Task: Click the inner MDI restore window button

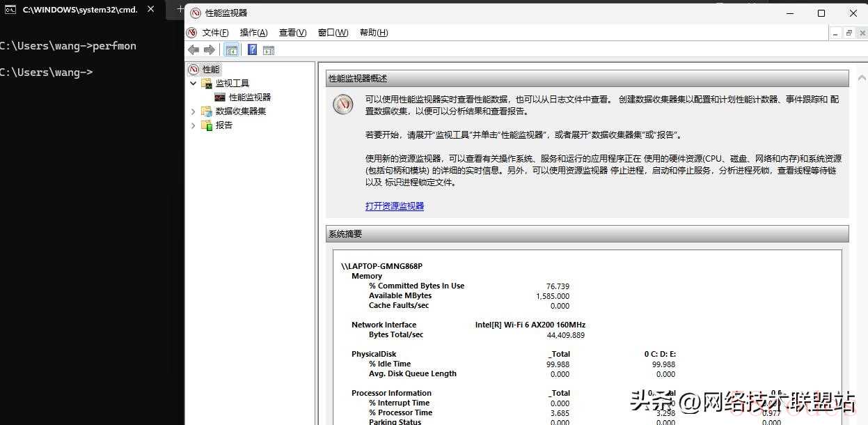Action: click(x=849, y=33)
